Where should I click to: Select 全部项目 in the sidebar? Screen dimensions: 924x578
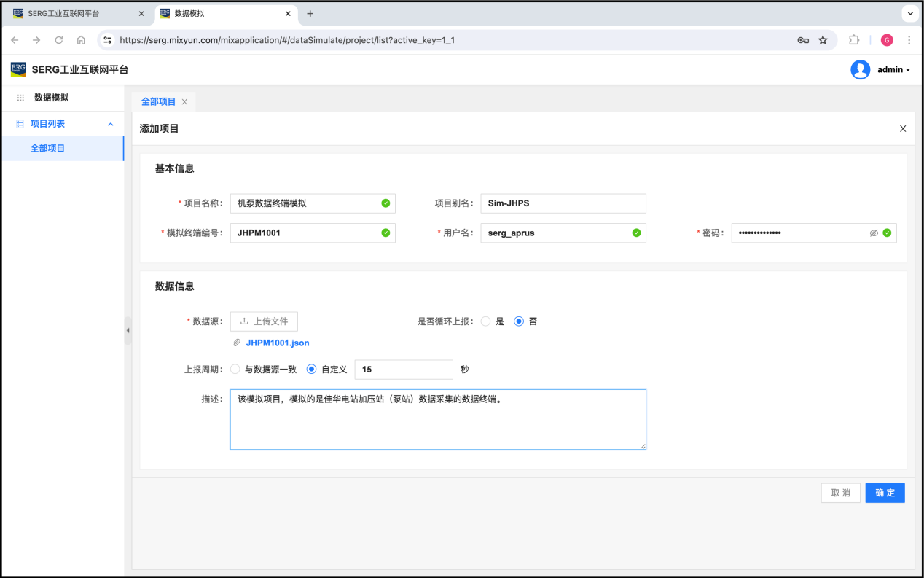[x=48, y=149]
